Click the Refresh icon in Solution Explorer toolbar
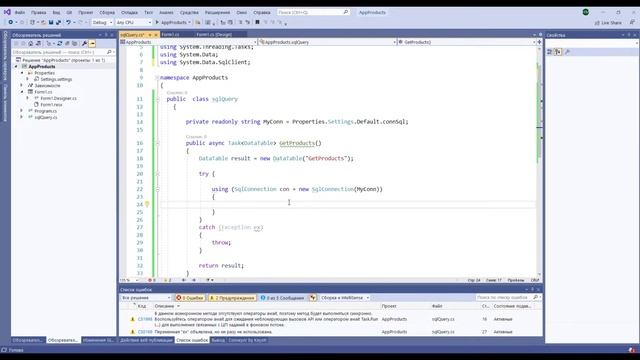This screenshot has width=640, height=360. (60, 43)
